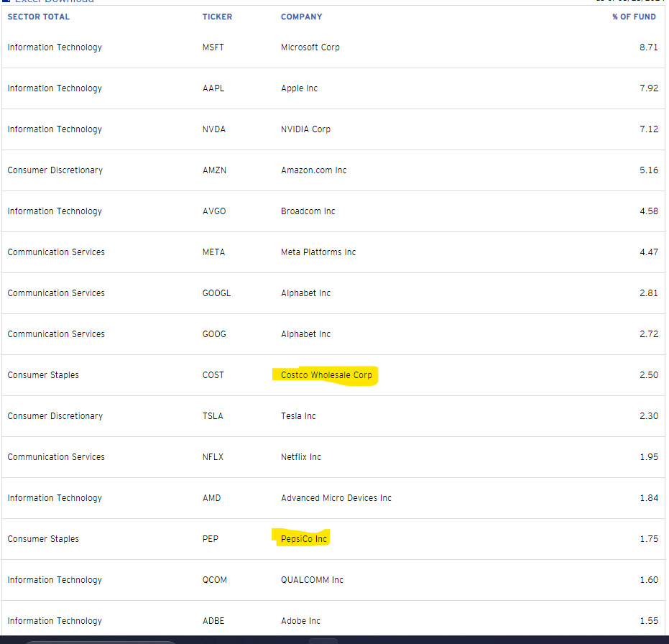The width and height of the screenshot is (669, 644).
Task: Select the QCOM ticker cell
Action: point(215,580)
